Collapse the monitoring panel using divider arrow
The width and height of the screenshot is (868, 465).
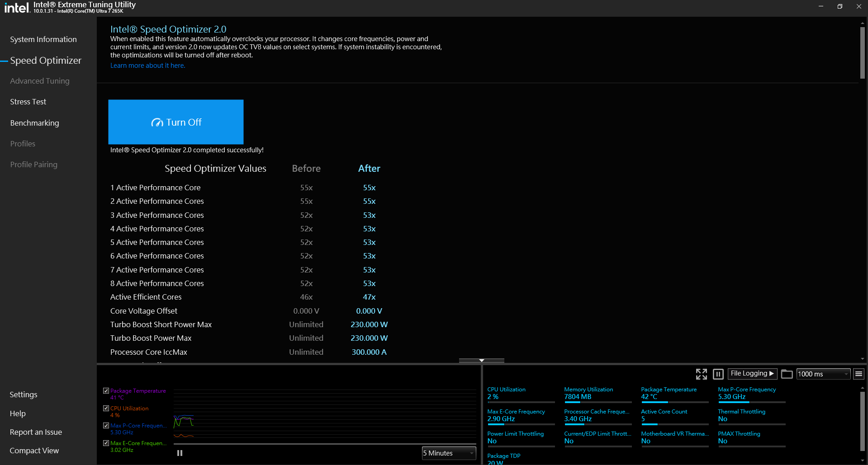point(481,360)
